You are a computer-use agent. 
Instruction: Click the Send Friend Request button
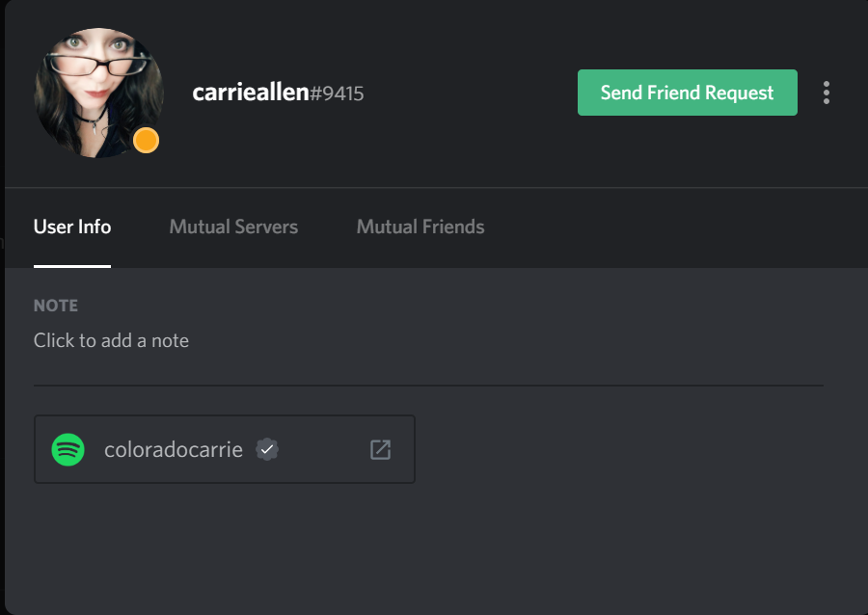coord(687,93)
